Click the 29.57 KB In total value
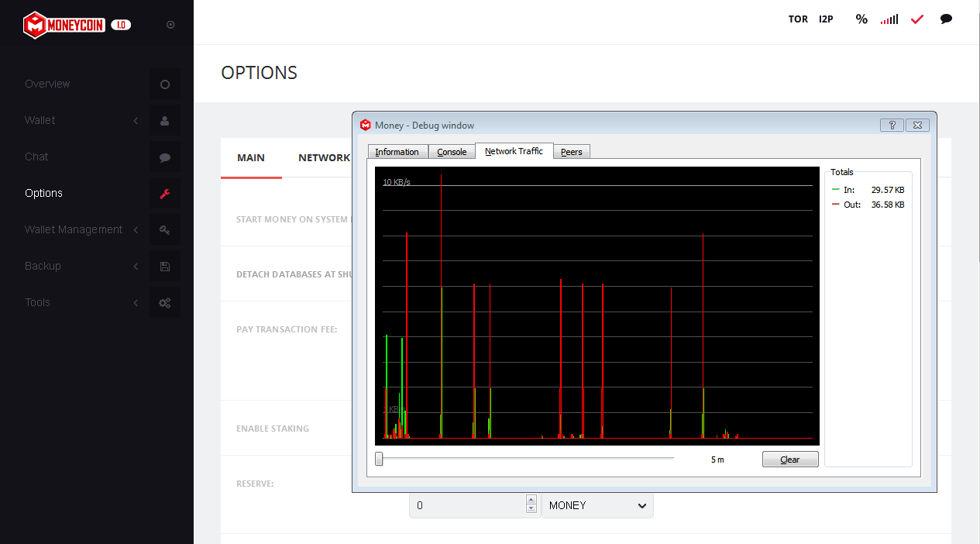980x544 pixels. (887, 190)
